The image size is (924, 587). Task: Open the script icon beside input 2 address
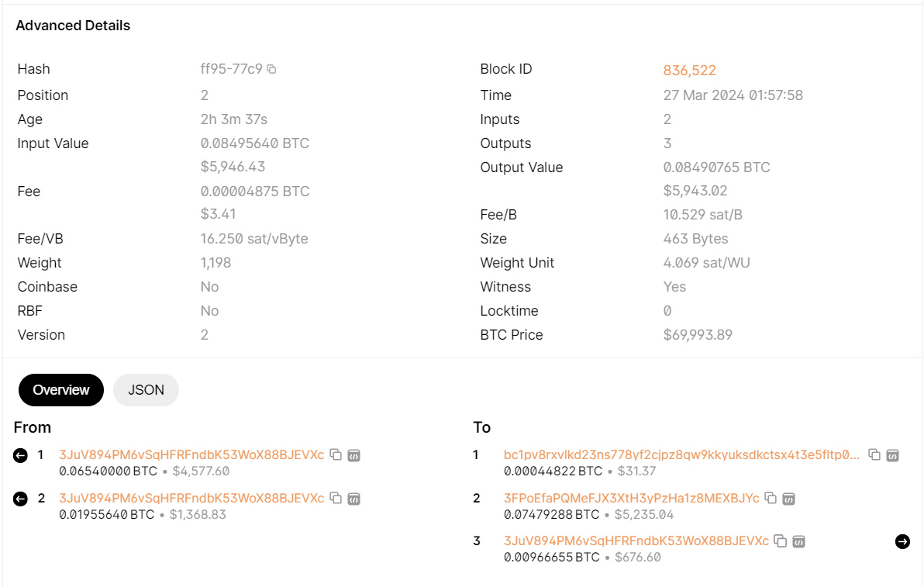click(353, 498)
